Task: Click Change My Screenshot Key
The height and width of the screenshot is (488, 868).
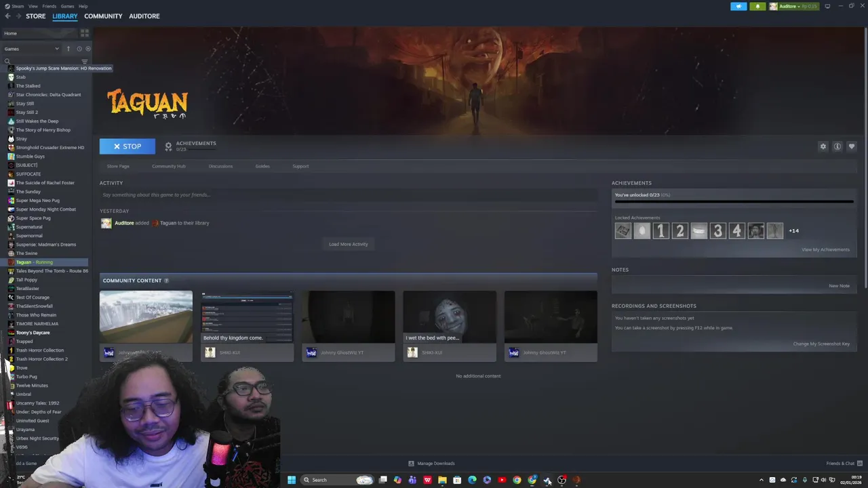Action: (x=821, y=344)
